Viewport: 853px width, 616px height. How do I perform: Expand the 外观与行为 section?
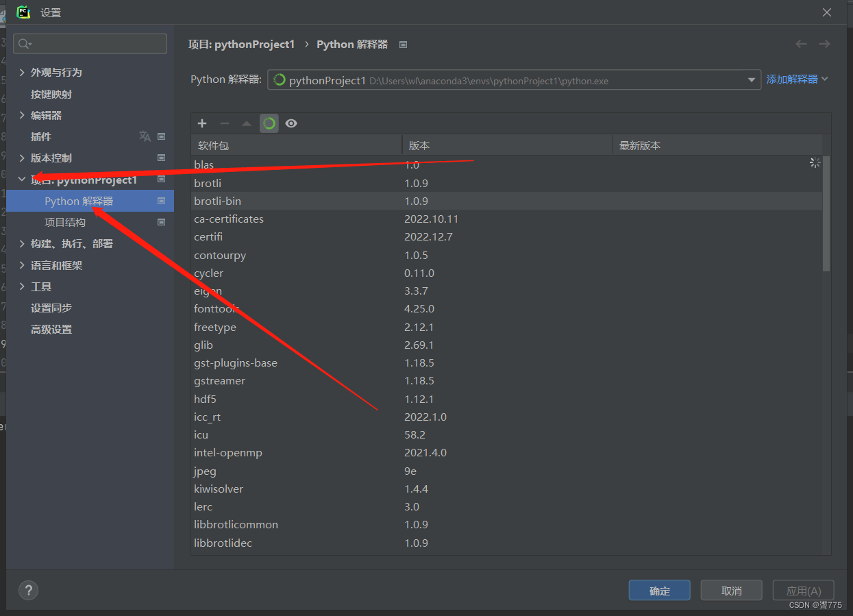22,72
